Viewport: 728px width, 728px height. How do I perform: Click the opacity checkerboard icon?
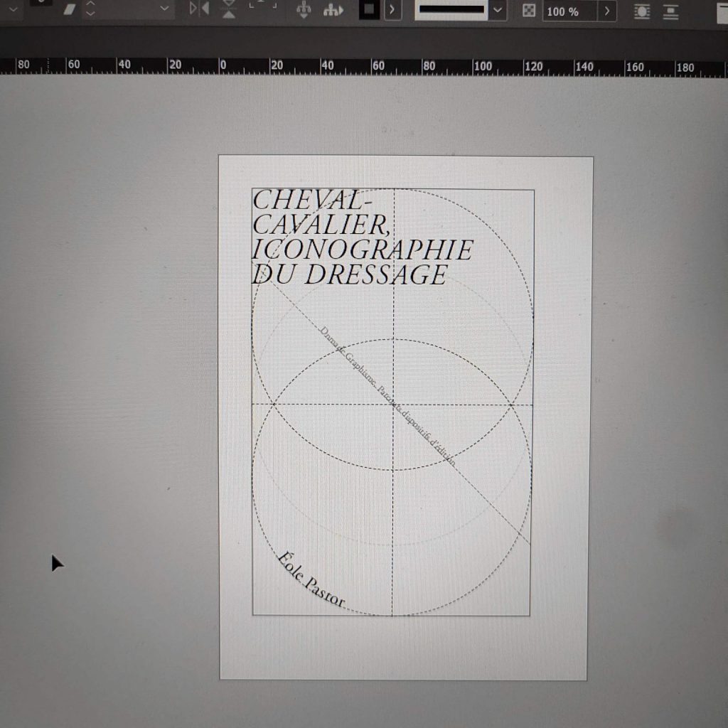coord(528,11)
